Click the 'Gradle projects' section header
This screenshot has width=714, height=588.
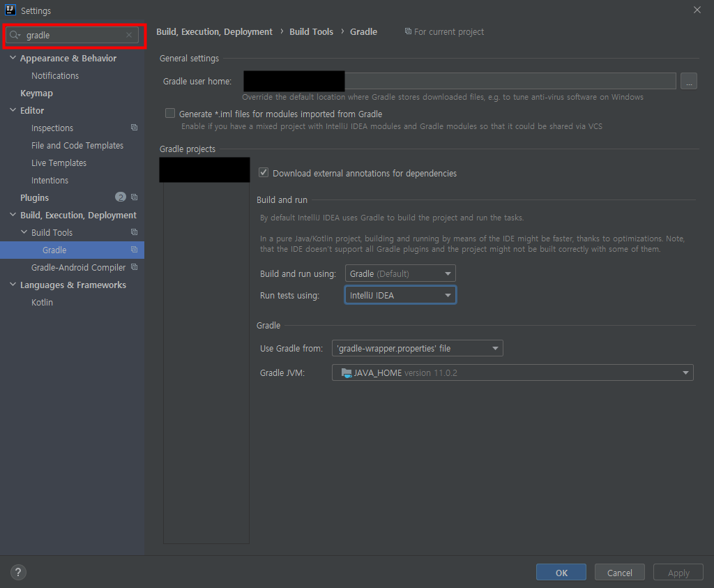(187, 149)
